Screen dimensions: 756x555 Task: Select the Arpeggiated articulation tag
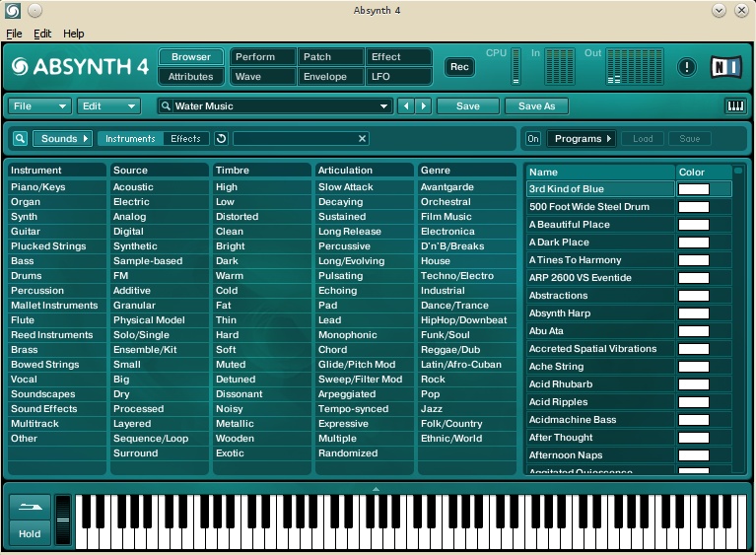365,394
